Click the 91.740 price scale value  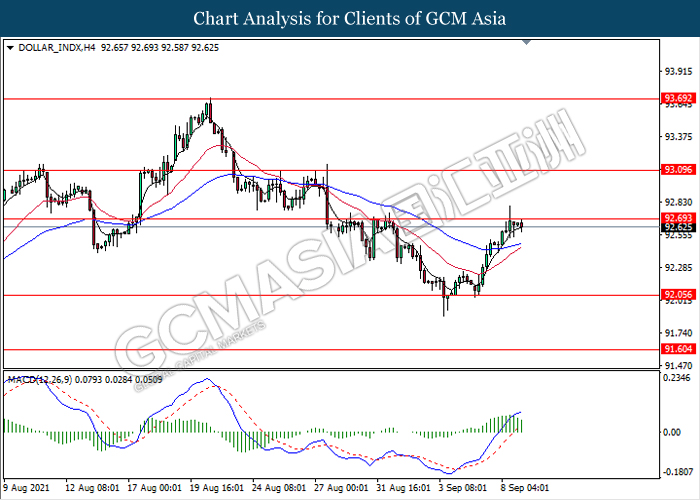(679, 333)
